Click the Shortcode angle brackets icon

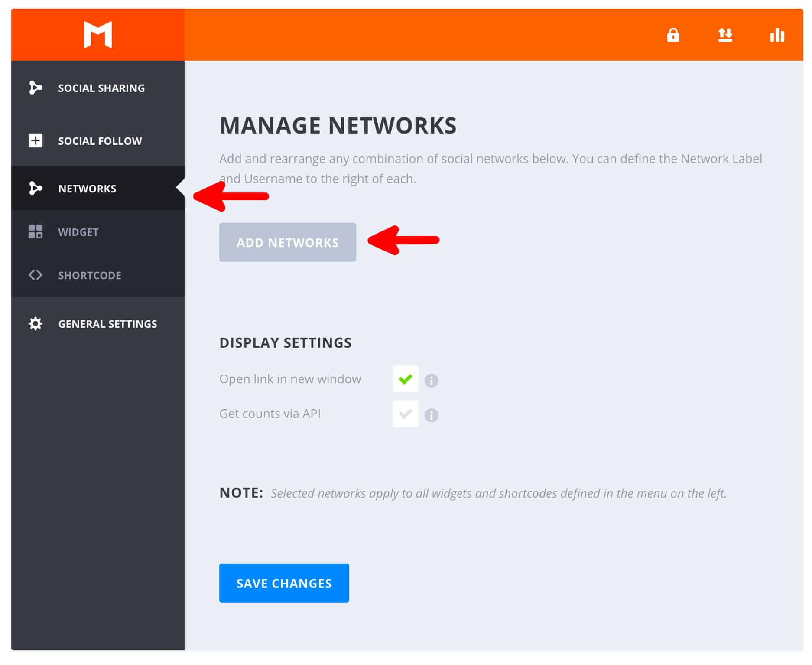coord(36,275)
